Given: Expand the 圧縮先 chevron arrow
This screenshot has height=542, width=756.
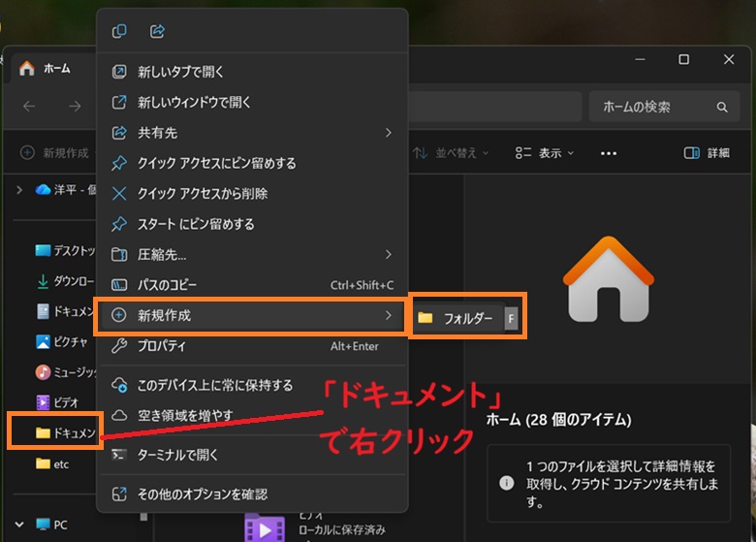Looking at the screenshot, I should click(x=388, y=254).
